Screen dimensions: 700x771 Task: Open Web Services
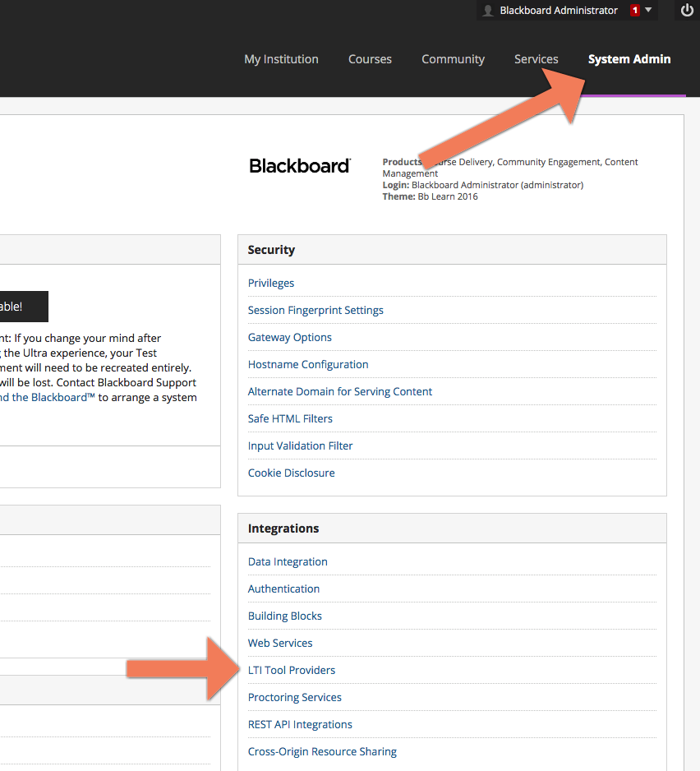279,643
